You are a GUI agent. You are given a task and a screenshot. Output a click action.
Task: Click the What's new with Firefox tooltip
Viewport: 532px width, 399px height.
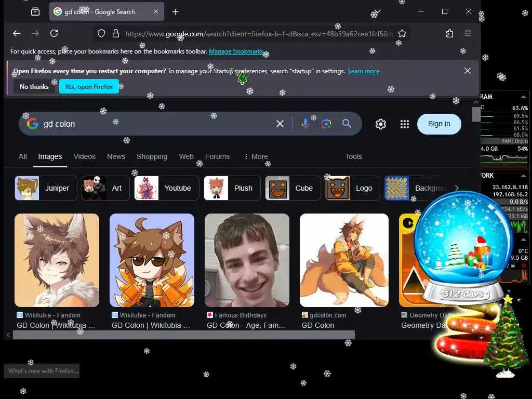42,371
